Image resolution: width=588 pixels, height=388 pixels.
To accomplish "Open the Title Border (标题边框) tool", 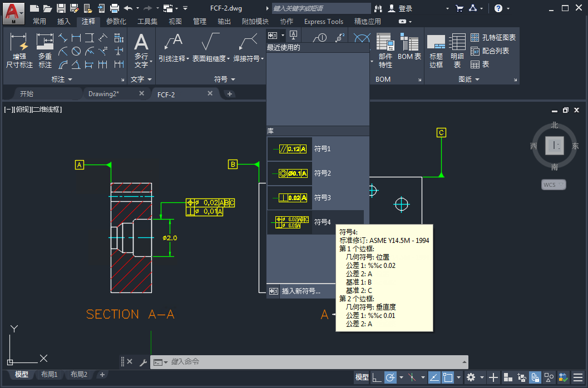I will click(x=436, y=51).
